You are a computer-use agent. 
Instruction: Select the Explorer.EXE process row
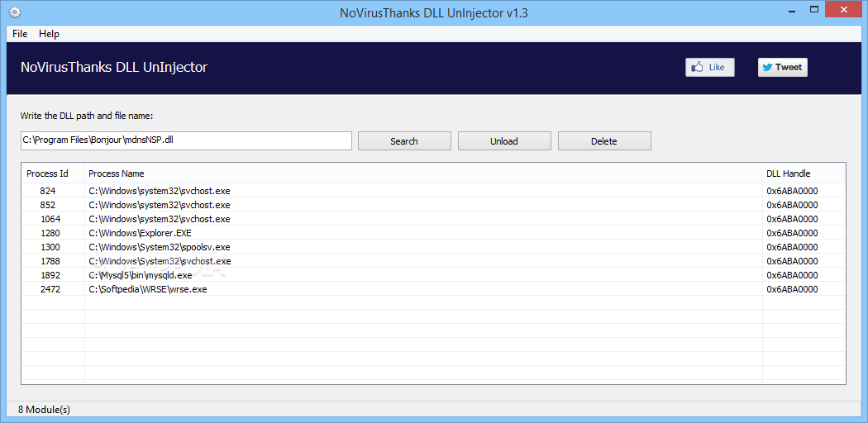pyautogui.click(x=433, y=233)
